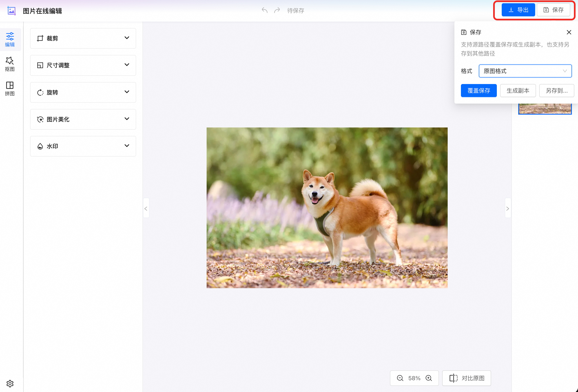Toggle the 对比原图 comparison view
This screenshot has width=578, height=392.
point(467,378)
